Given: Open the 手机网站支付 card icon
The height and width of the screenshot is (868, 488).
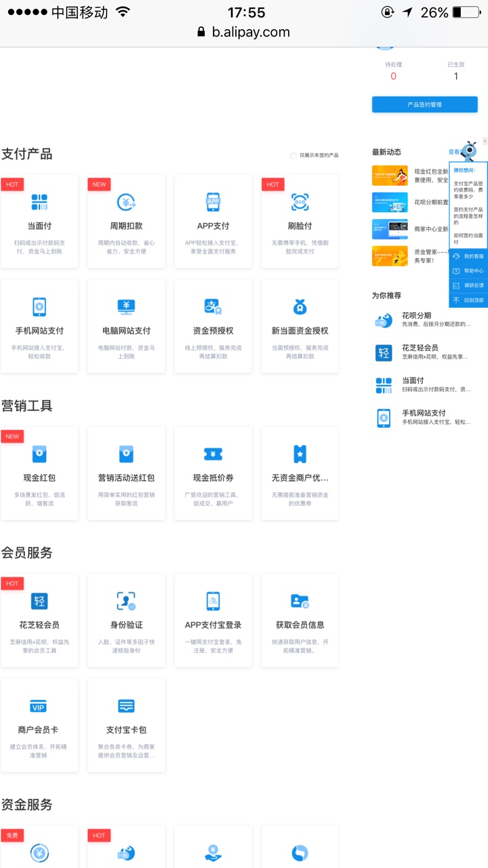Looking at the screenshot, I should (39, 307).
